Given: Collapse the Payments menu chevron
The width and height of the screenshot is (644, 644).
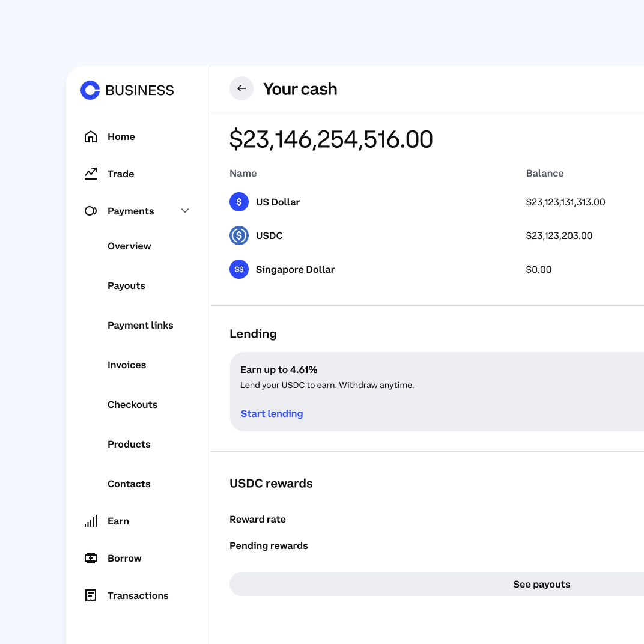Looking at the screenshot, I should click(185, 211).
